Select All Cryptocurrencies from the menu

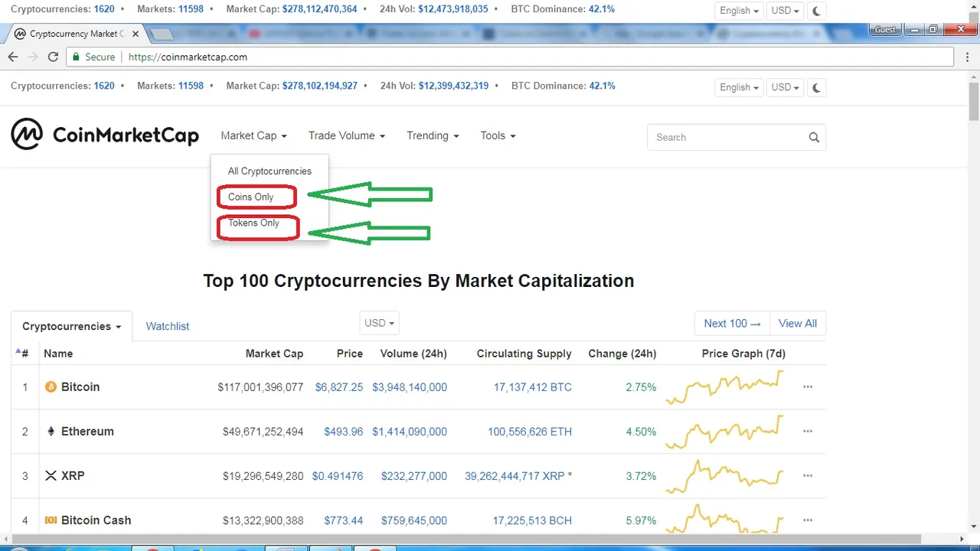click(269, 171)
